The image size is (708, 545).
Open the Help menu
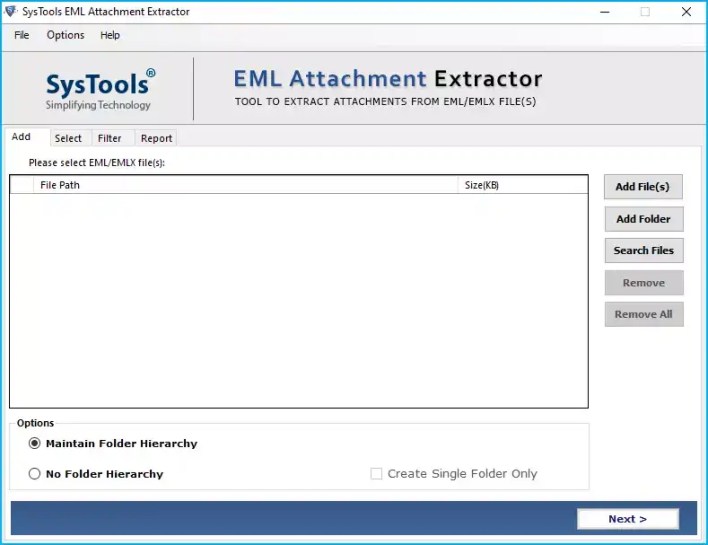(x=110, y=35)
